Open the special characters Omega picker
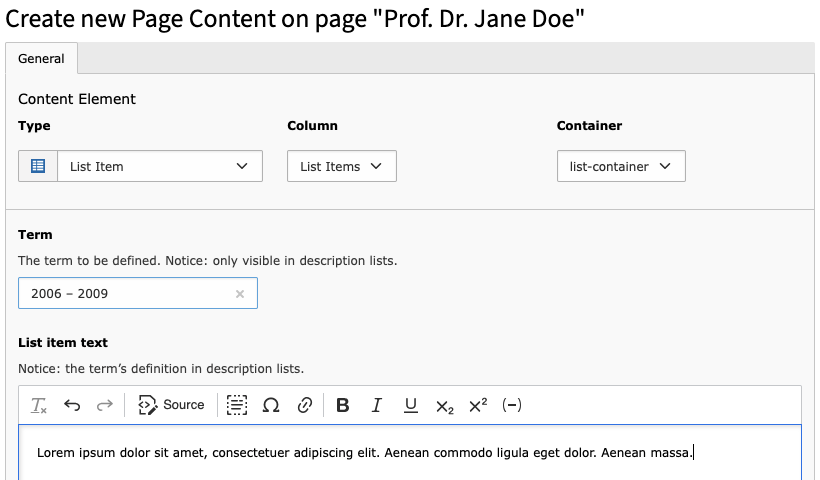Image resolution: width=820 pixels, height=480 pixels. [x=271, y=405]
